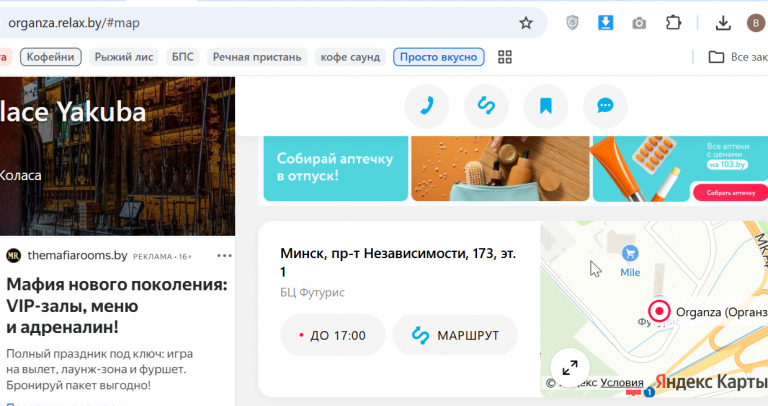
Task: Click the themafiarooms.by MR logo icon
Action: coord(14,256)
